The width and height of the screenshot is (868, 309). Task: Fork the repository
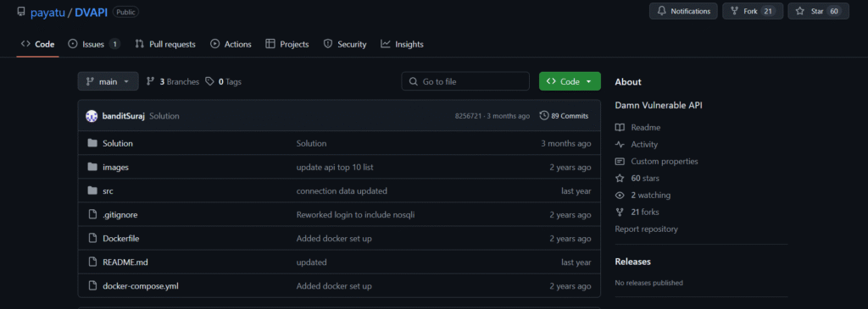[x=753, y=11]
